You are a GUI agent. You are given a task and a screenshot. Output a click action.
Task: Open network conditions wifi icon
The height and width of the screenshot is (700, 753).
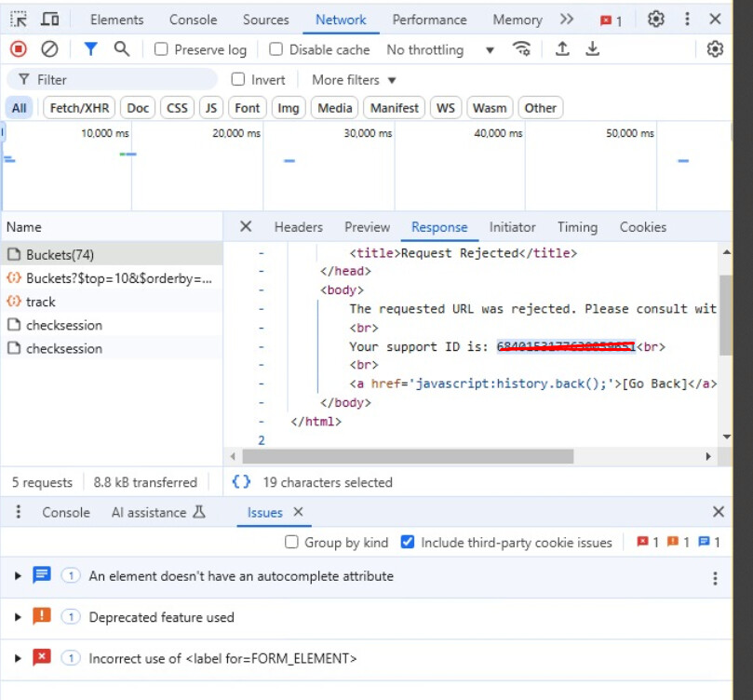pos(521,49)
